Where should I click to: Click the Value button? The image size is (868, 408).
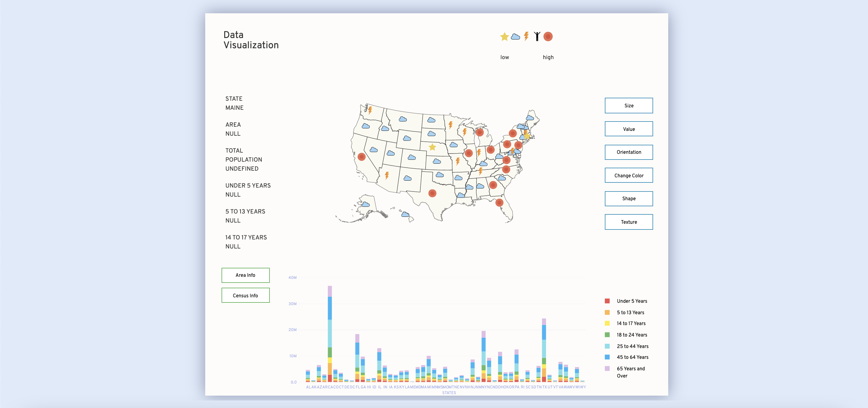629,129
